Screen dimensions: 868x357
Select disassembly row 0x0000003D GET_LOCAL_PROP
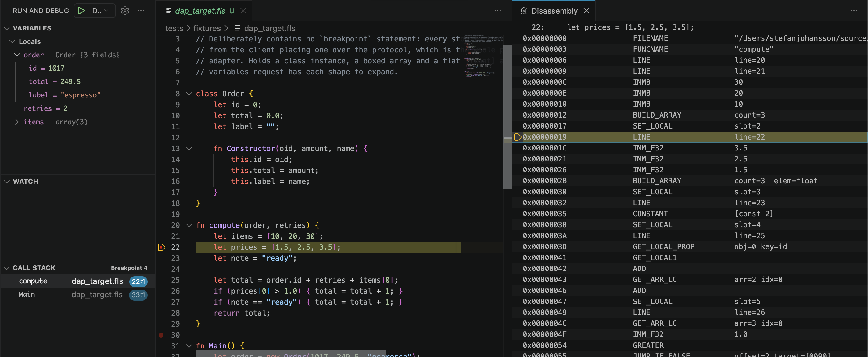click(690, 247)
